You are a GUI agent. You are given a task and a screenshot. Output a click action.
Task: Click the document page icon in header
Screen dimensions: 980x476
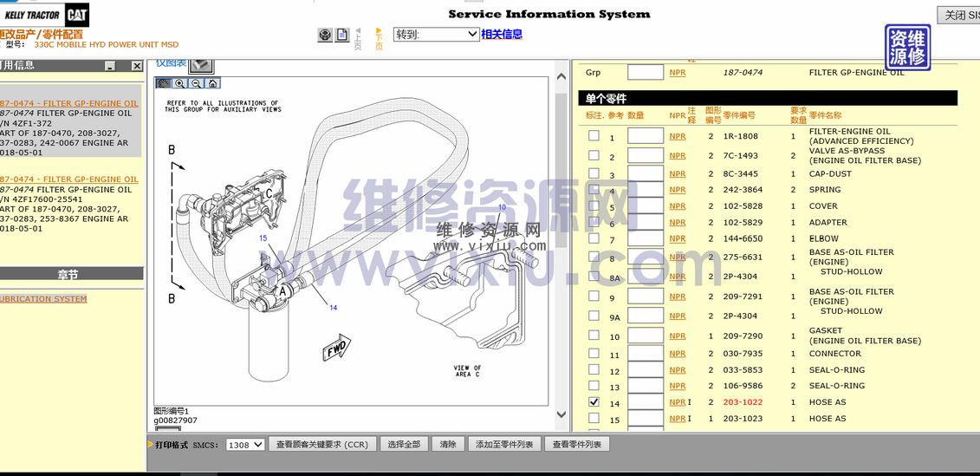(342, 36)
